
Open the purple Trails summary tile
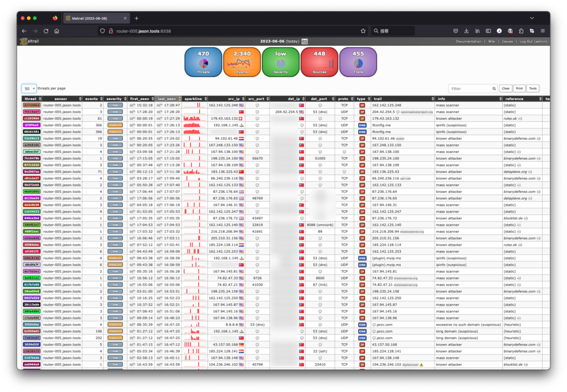point(358,62)
